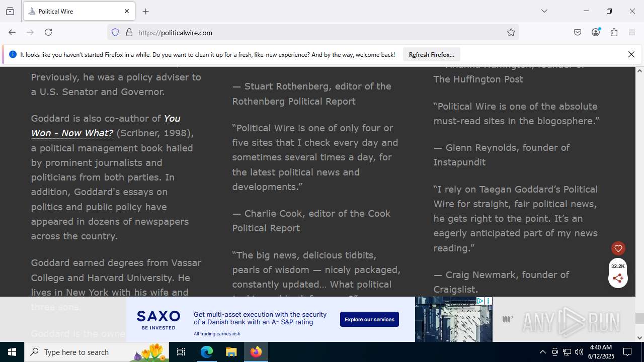The image size is (644, 362).
Task: Open network status tray icon
Action: [567, 352]
